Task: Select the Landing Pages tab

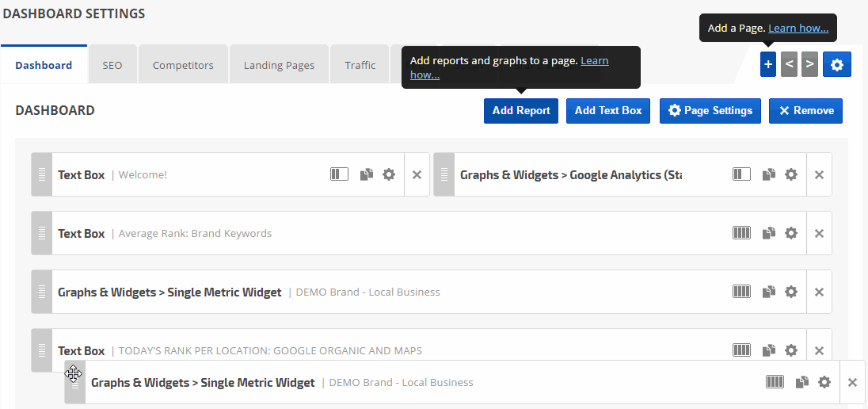Action: (279, 65)
